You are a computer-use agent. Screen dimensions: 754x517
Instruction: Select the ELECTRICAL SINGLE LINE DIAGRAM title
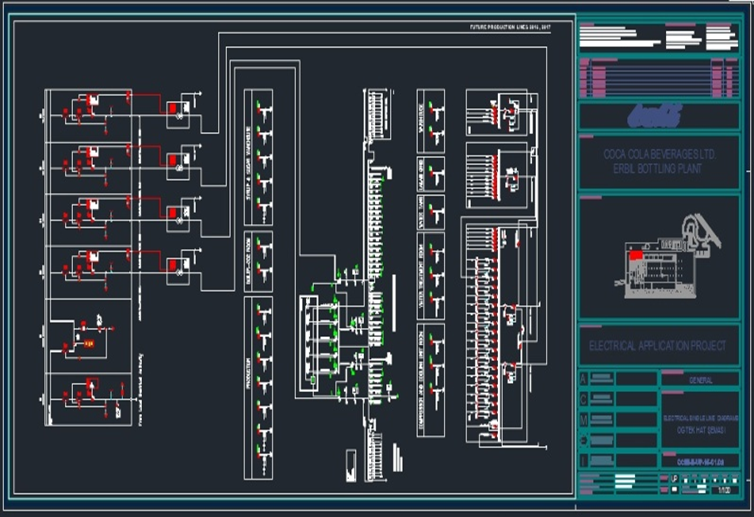700,417
